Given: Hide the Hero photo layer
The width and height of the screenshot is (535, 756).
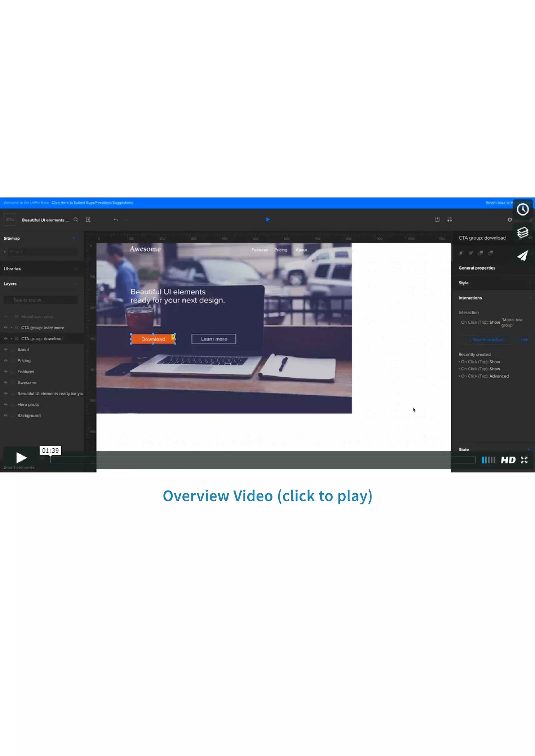Looking at the screenshot, I should click(5, 404).
